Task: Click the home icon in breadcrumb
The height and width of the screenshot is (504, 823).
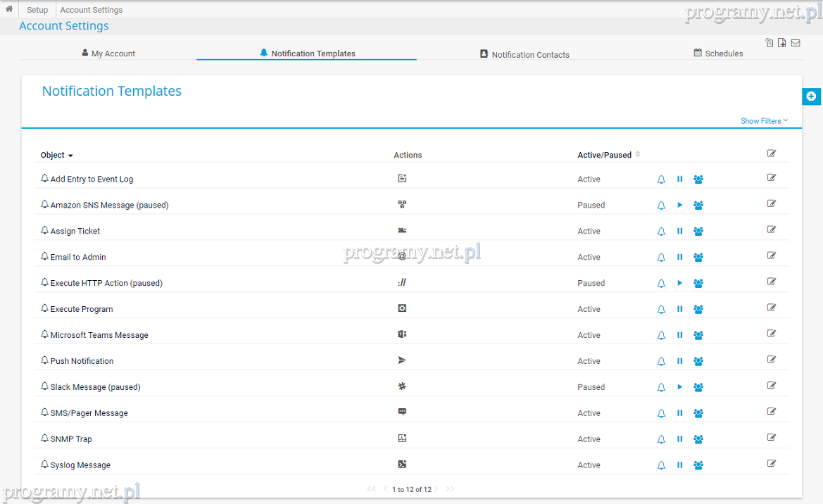Action: tap(9, 9)
